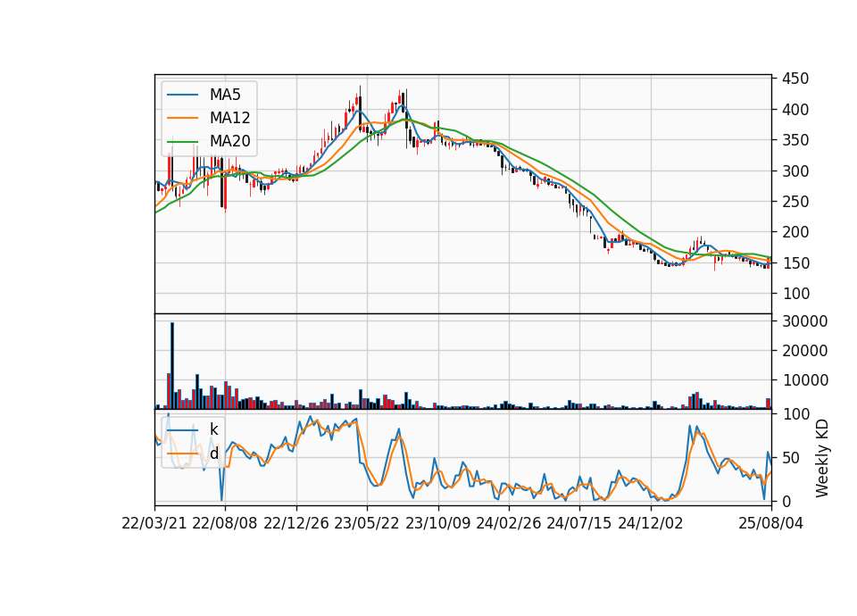Image resolution: width=857 pixels, height=616 pixels.
Task: Click the 200 price axis label
Action: (x=795, y=232)
